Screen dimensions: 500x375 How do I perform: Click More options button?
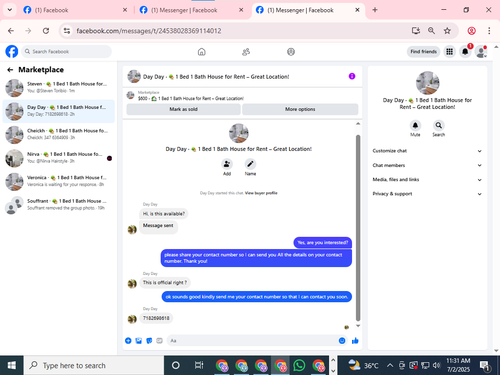[300, 109]
